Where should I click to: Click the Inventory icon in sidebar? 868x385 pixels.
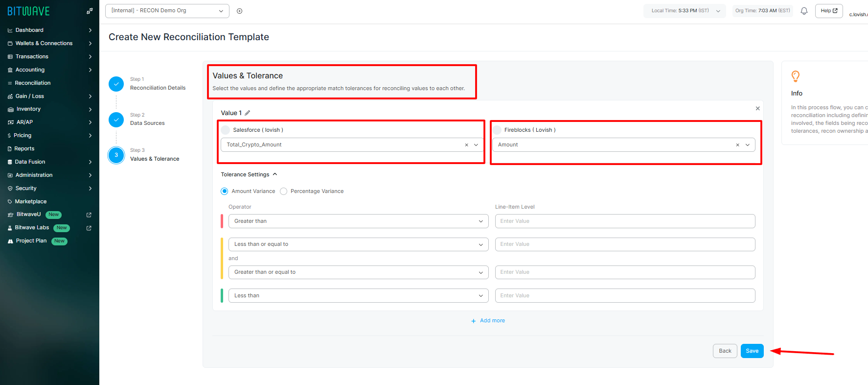click(x=10, y=109)
